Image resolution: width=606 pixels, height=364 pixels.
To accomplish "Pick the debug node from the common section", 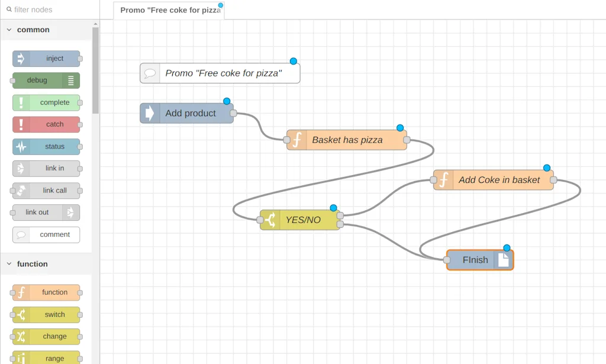I will point(44,80).
